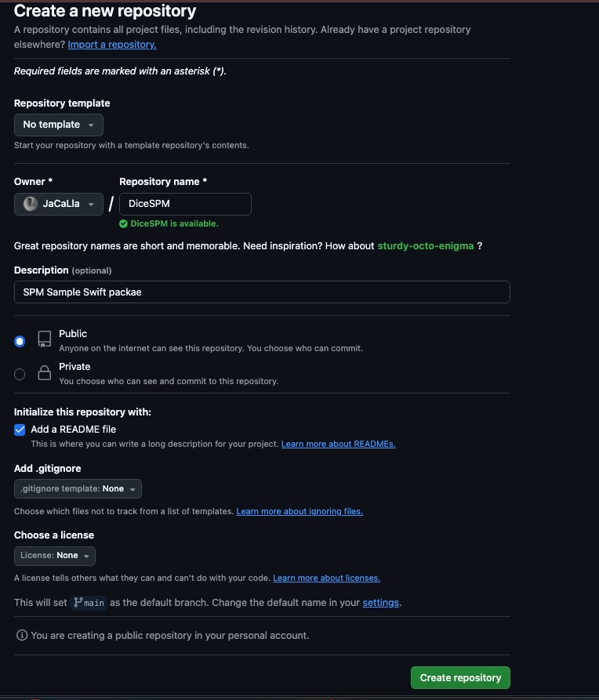This screenshot has width=599, height=700.
Task: Click the public repository book icon
Action: coord(44,339)
